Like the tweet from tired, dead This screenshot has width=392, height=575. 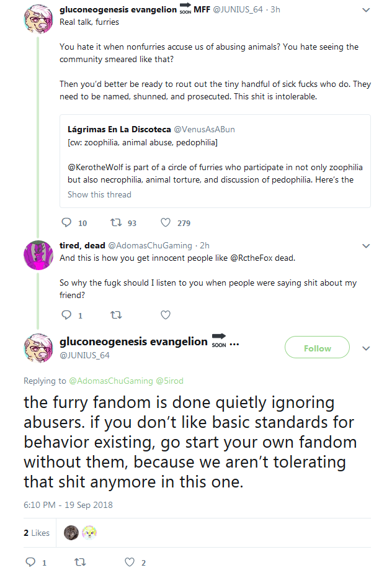pyautogui.click(x=166, y=315)
